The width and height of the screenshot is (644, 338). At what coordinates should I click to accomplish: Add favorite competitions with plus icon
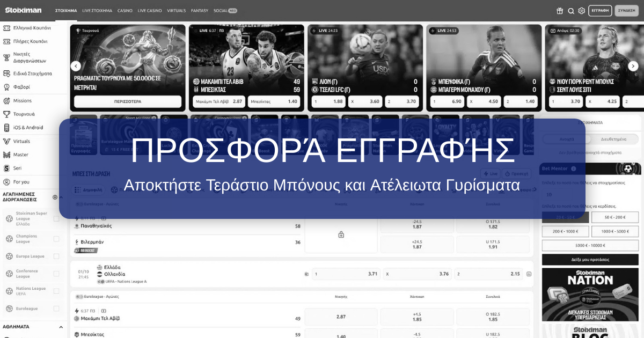[x=55, y=197]
